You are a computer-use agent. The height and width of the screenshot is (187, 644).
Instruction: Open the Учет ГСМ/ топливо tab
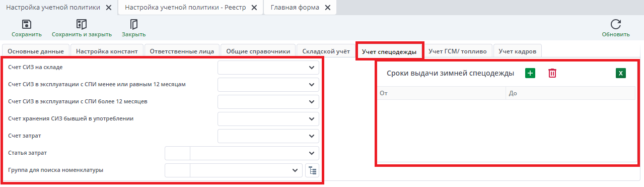coord(458,51)
